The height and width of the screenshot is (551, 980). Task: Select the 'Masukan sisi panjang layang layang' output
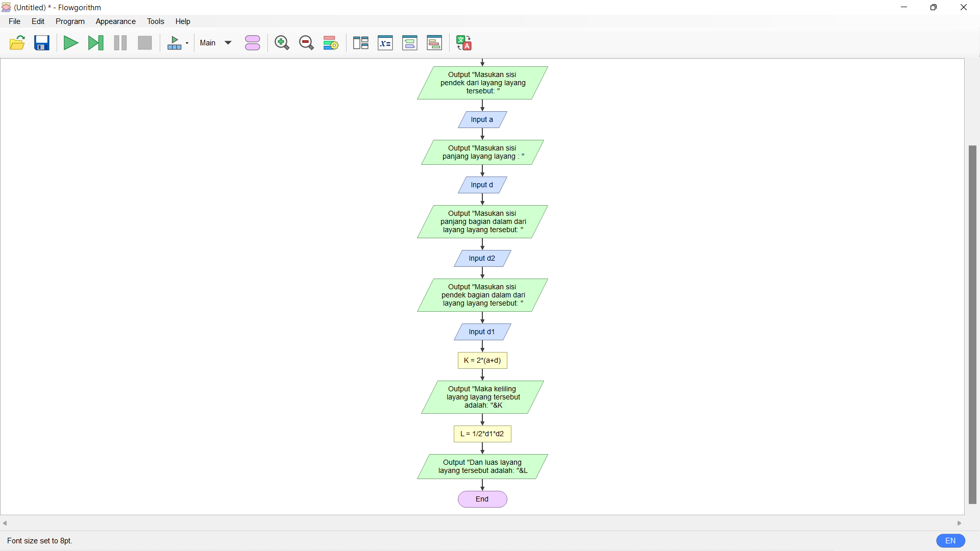coord(482,153)
